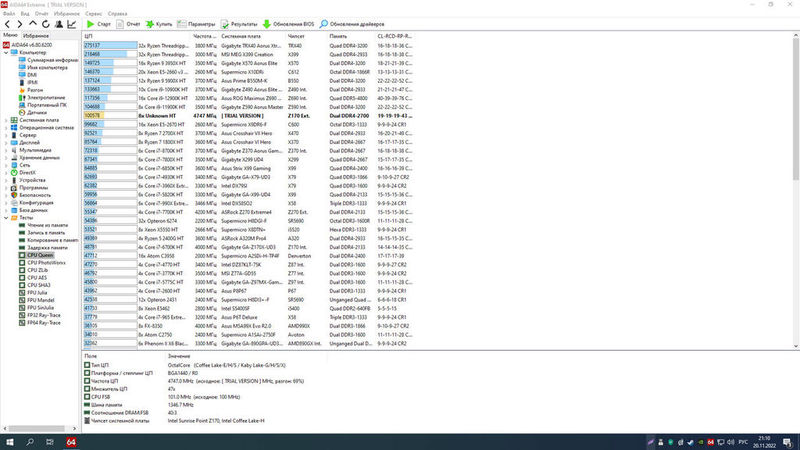Open the Вид menu

pyautogui.click(x=24, y=14)
